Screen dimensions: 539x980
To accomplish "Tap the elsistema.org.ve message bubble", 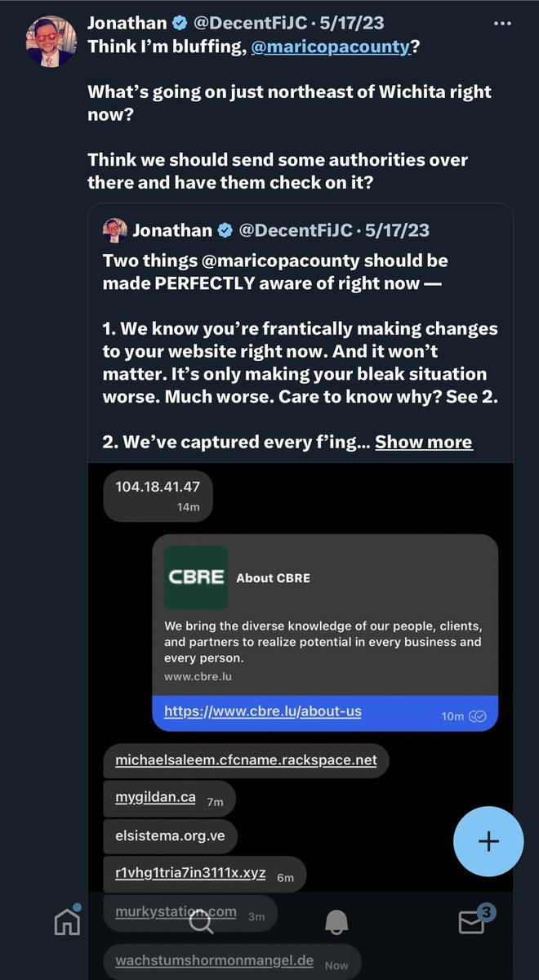I will click(170, 835).
